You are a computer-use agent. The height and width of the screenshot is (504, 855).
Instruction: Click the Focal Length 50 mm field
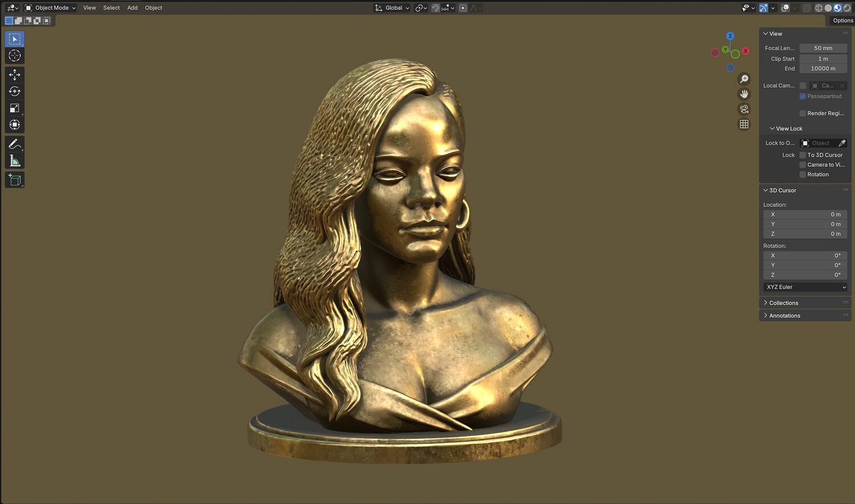coord(823,48)
